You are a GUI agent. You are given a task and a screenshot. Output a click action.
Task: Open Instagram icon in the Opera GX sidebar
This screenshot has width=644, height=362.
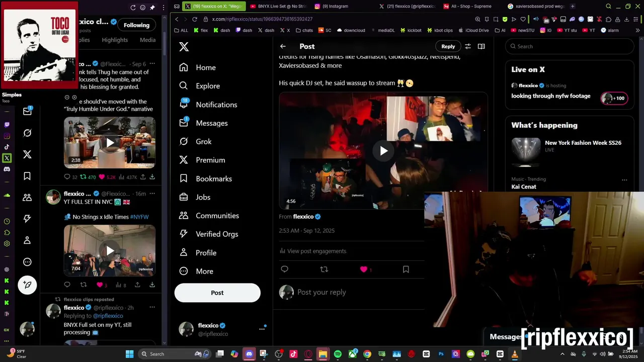tap(7, 136)
